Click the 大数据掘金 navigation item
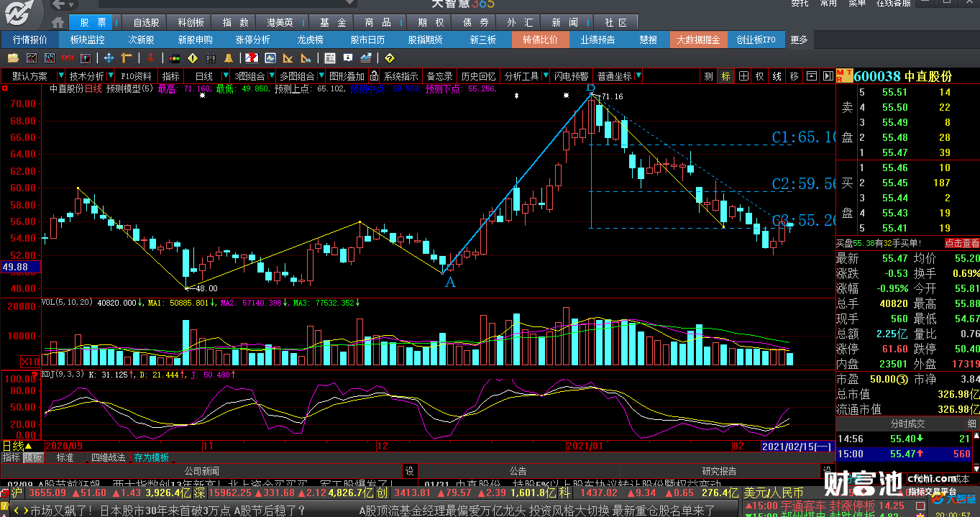980x517 pixels. point(698,40)
